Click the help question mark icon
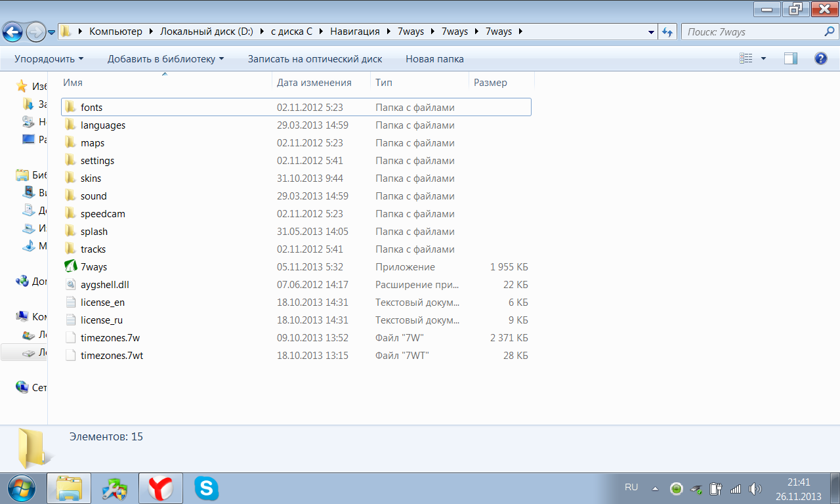 point(820,58)
